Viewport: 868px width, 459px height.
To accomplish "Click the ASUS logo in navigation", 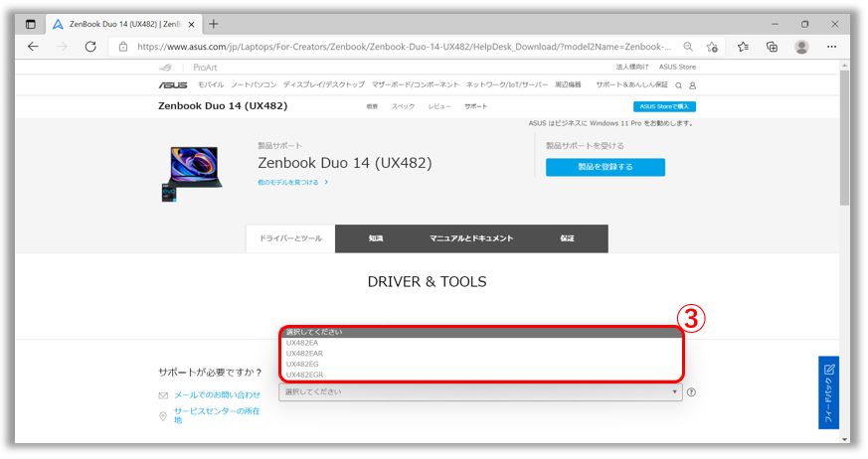I will coord(172,85).
